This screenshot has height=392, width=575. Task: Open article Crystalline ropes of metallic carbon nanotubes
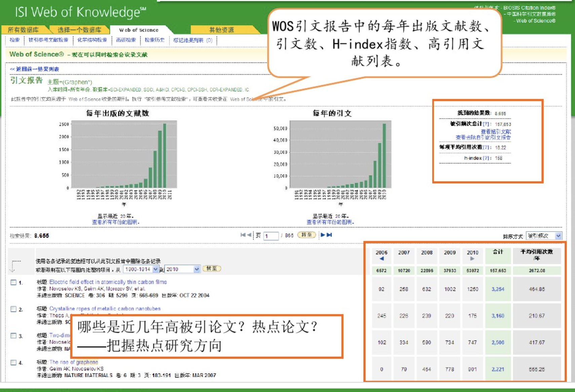105,309
